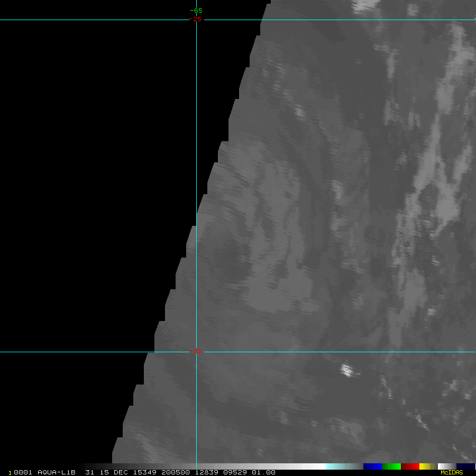Click the bright white cloud spot below -30 line
The height and width of the screenshot is (476, 476).
pos(347,370)
